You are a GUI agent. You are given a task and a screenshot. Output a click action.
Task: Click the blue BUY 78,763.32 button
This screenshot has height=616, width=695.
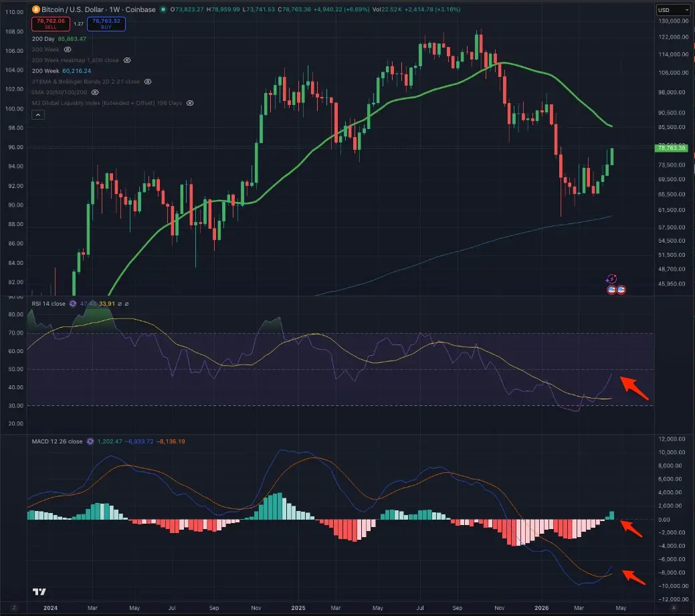click(106, 24)
